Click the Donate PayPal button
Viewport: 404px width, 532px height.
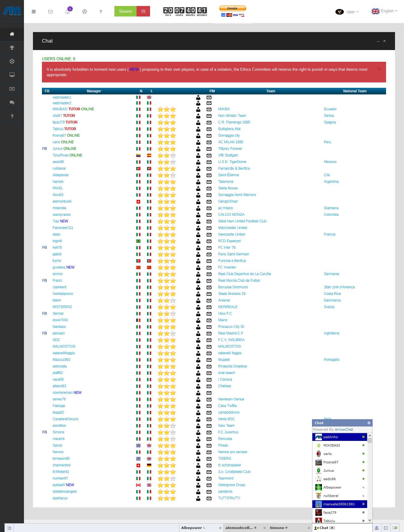[233, 8]
